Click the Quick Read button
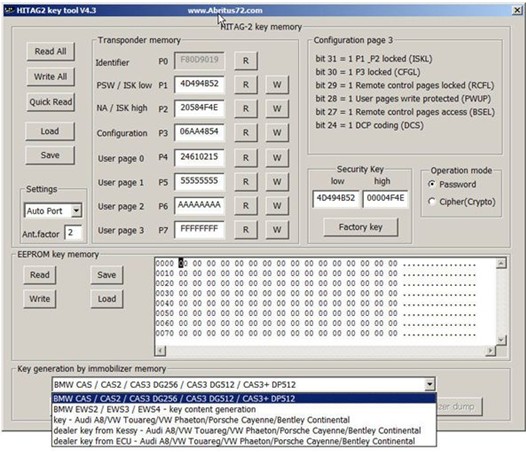 pyautogui.click(x=50, y=102)
